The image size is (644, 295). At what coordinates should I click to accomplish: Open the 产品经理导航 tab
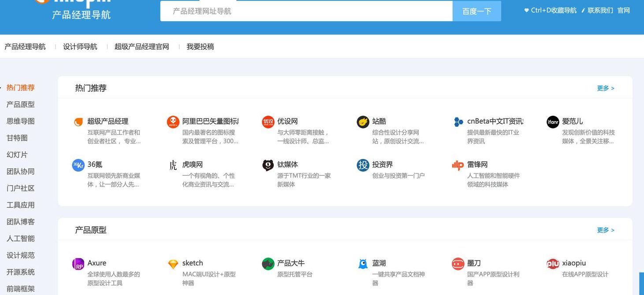pos(25,47)
